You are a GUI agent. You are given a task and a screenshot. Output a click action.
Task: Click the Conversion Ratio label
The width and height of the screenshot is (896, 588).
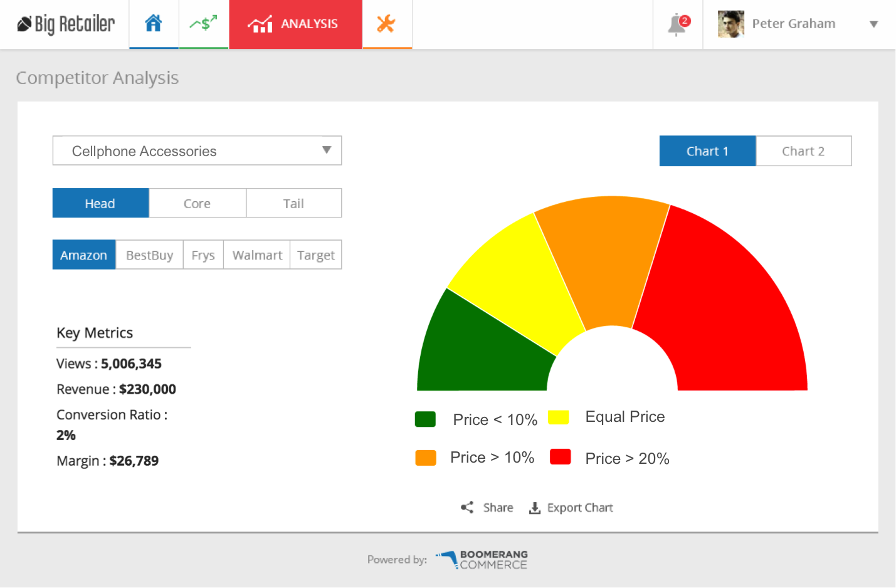[x=112, y=415]
